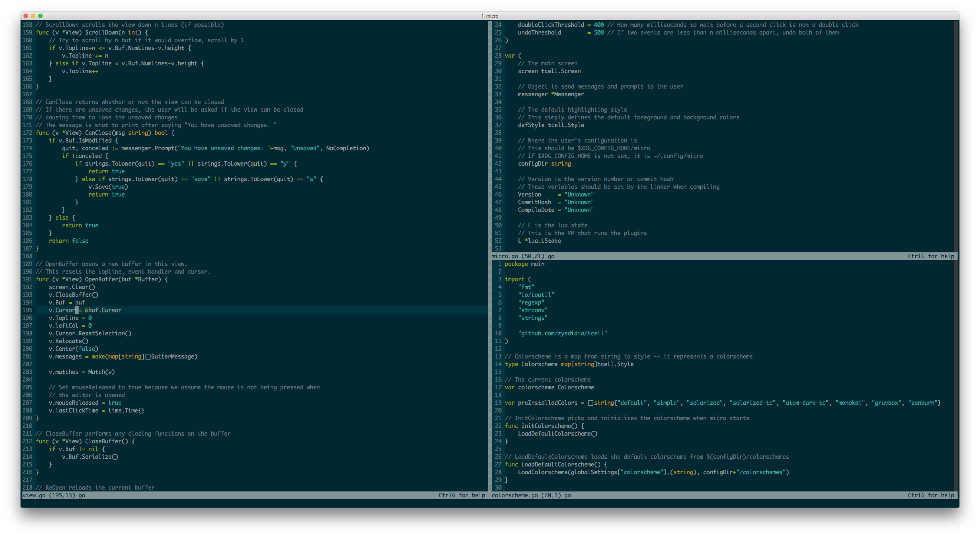Image resolution: width=980 pixels, height=537 pixels.
Task: Click the 'Unknown' version string on line 46
Action: 579,194
